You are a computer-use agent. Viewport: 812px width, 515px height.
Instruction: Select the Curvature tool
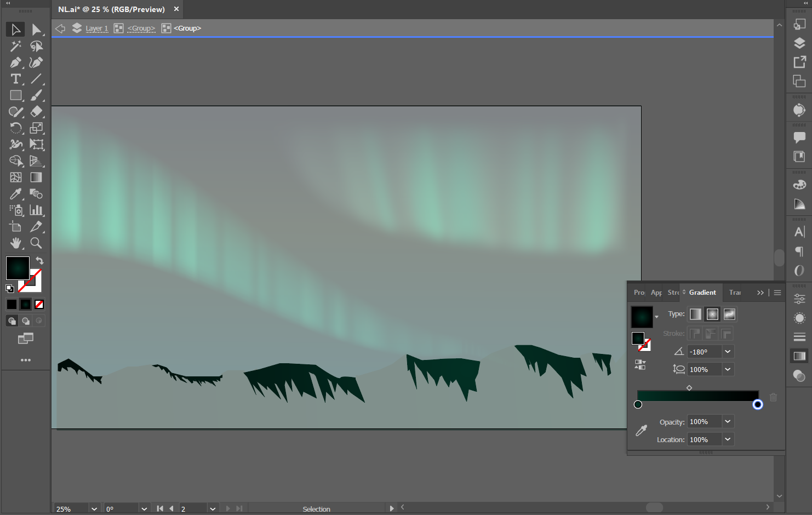point(36,62)
